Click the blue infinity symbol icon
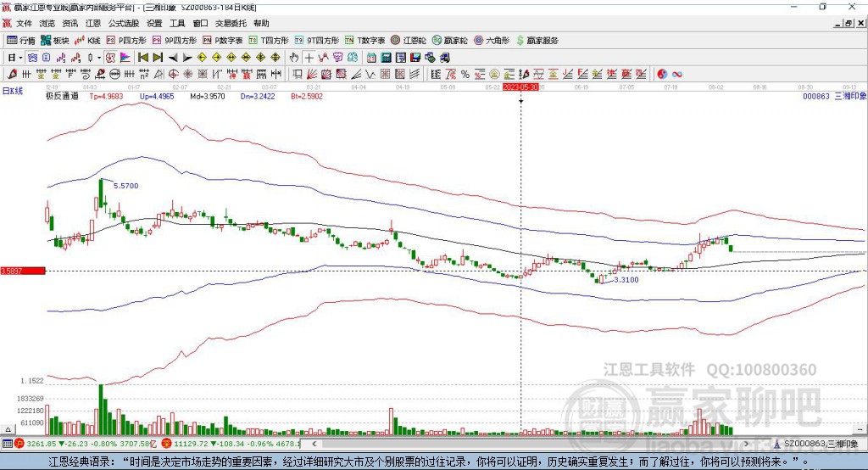The height and width of the screenshot is (470, 868). (x=677, y=74)
